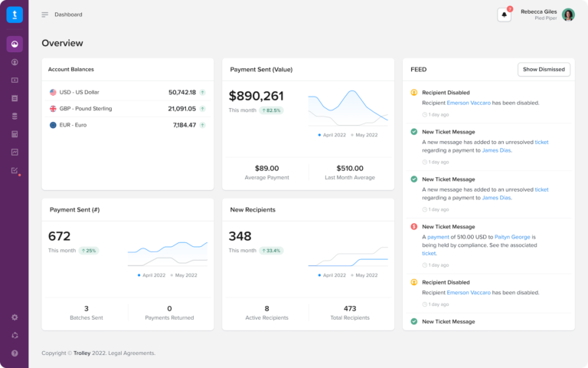Open the tasks checklist icon with red dot

pos(15,170)
